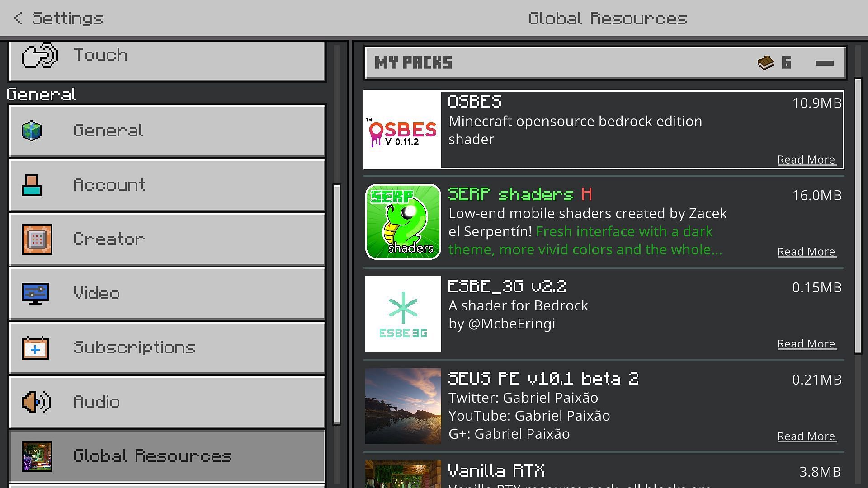This screenshot has height=488, width=868.
Task: Toggle Video settings panel
Action: 166,292
